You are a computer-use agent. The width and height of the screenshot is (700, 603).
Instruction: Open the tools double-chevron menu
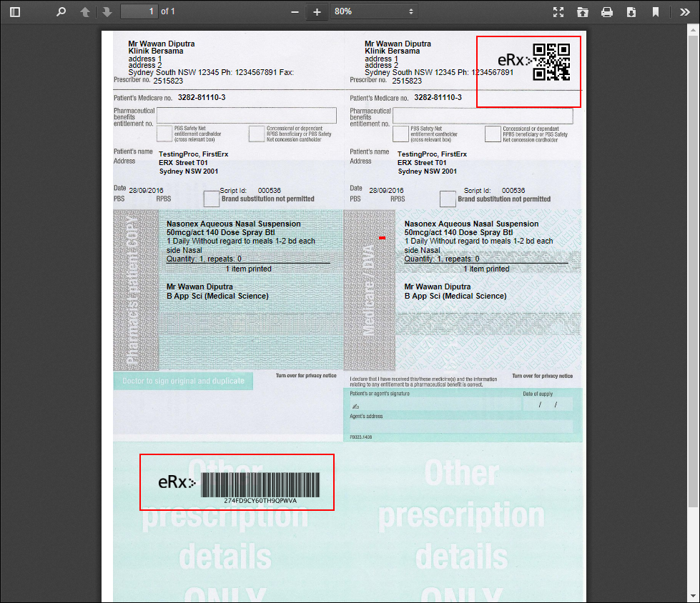click(x=685, y=12)
